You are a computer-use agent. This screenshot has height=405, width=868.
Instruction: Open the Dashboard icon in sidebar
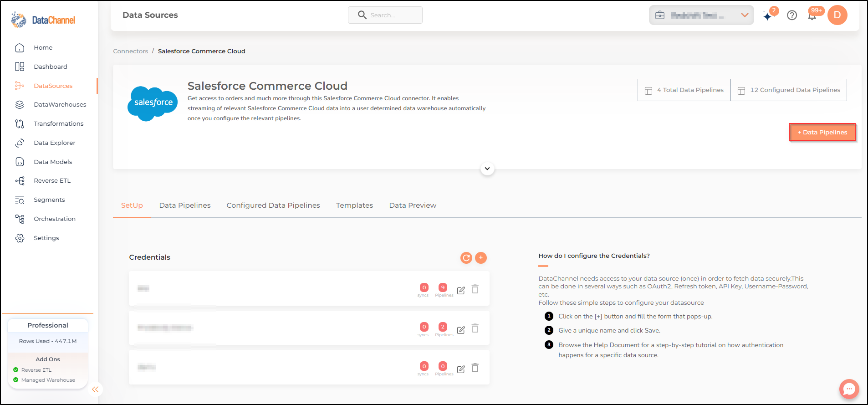[x=20, y=67]
